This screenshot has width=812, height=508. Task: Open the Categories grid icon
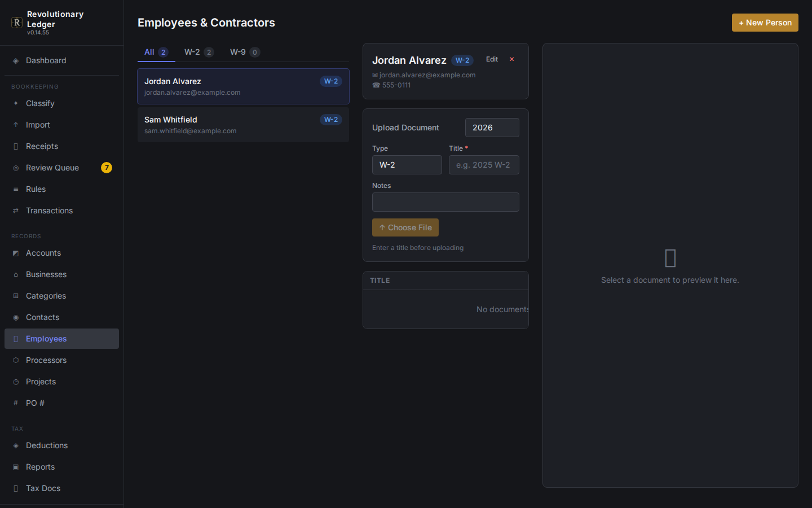click(x=16, y=296)
